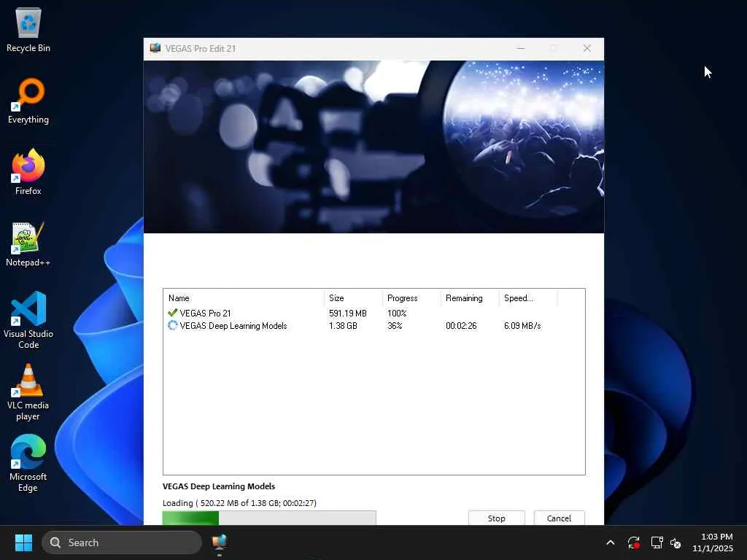Select the Notepad++ desktop shortcut
747x560 pixels.
(28, 244)
